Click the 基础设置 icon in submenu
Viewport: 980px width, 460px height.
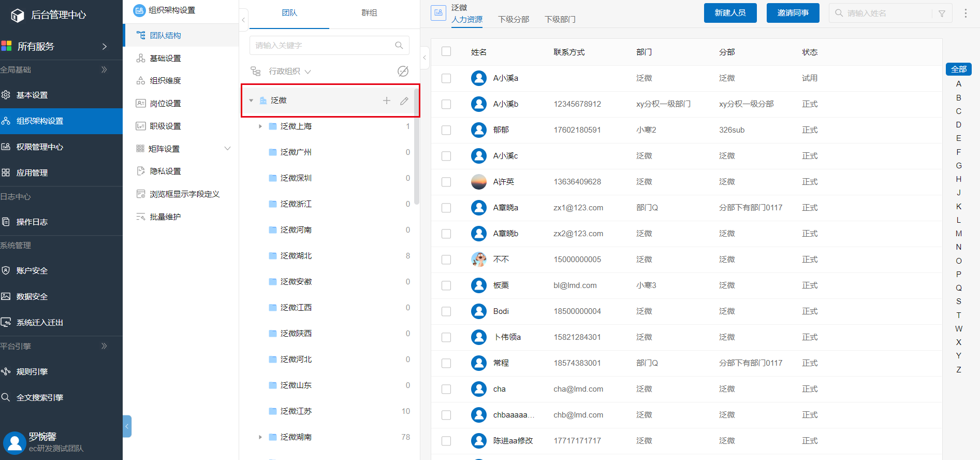[x=141, y=58]
